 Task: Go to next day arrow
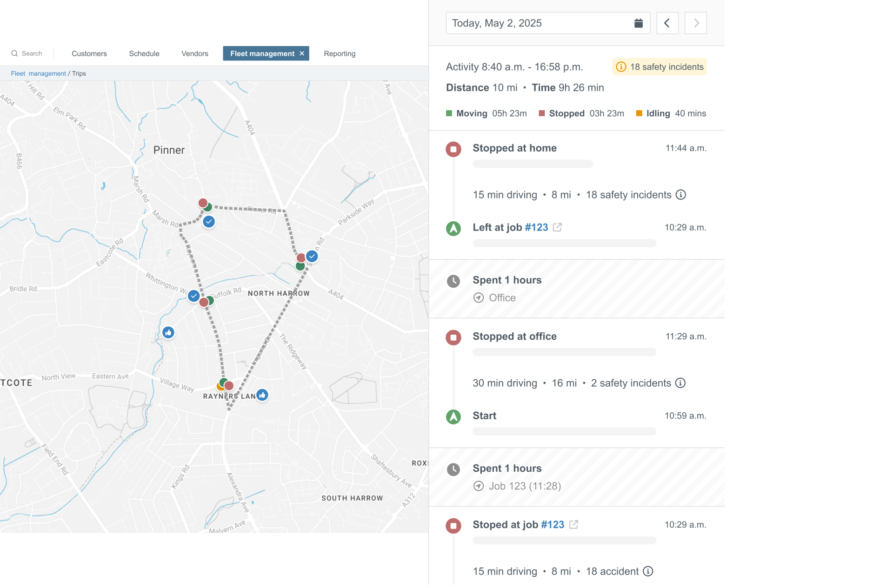tap(696, 23)
